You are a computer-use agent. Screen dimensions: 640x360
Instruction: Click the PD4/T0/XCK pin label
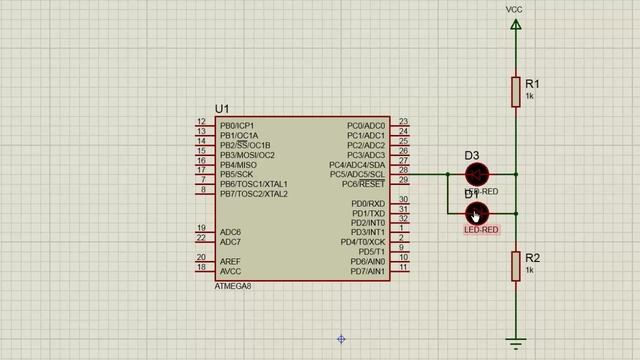pyautogui.click(x=362, y=242)
